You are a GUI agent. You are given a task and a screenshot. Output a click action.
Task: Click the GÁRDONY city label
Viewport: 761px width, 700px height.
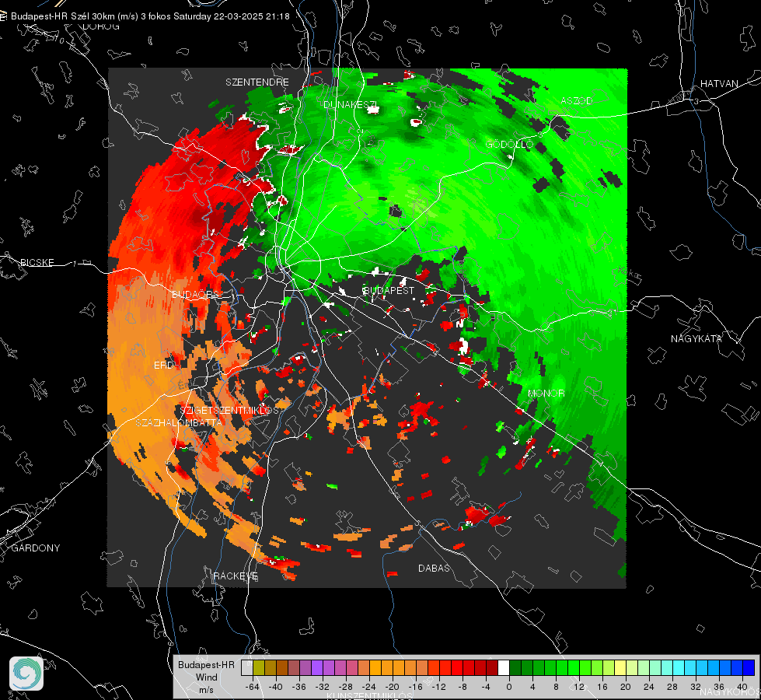click(36, 548)
